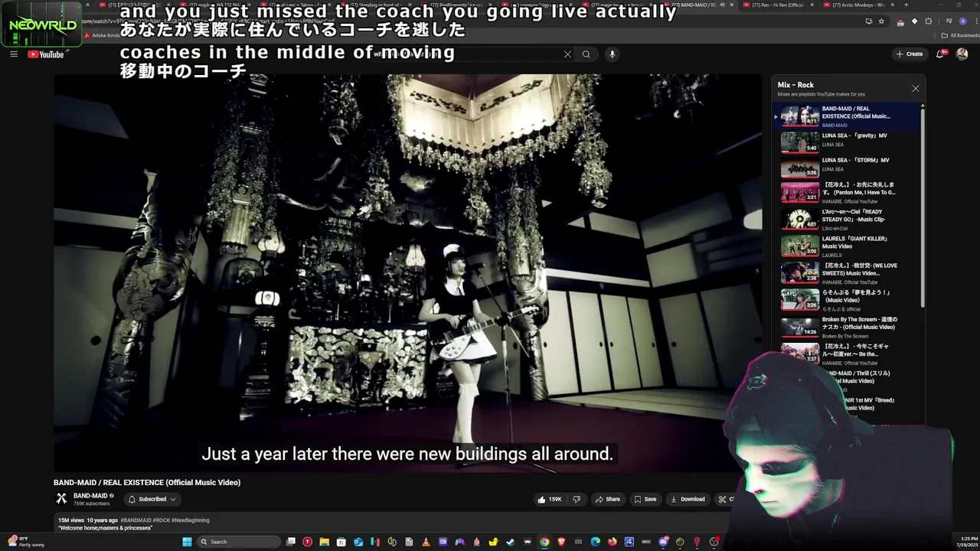Go to the YouTube home logo
Image resolution: width=980 pixels, height=551 pixels.
click(x=46, y=54)
